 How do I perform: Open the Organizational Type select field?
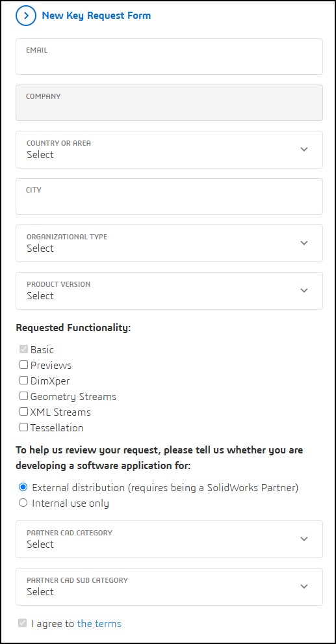coord(169,243)
